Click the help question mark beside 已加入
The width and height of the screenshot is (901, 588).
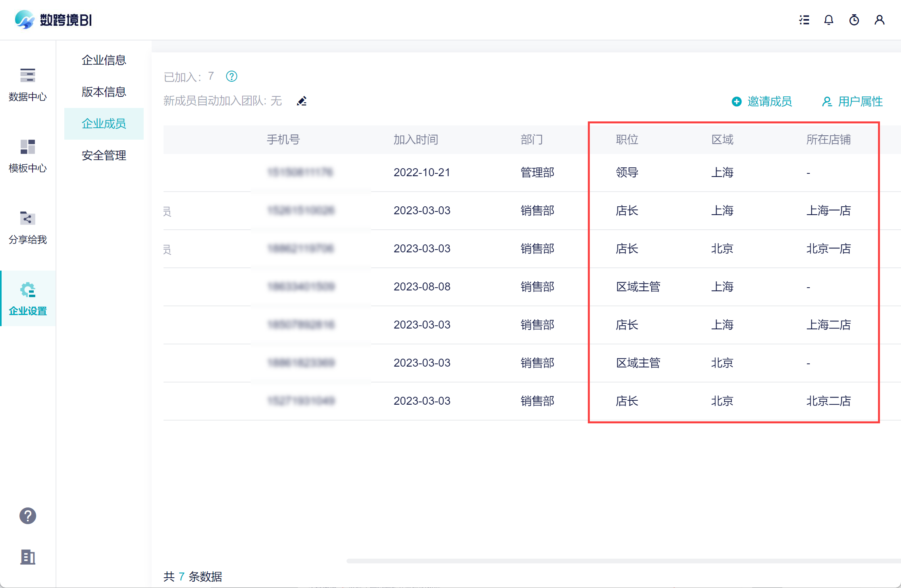pyautogui.click(x=231, y=76)
